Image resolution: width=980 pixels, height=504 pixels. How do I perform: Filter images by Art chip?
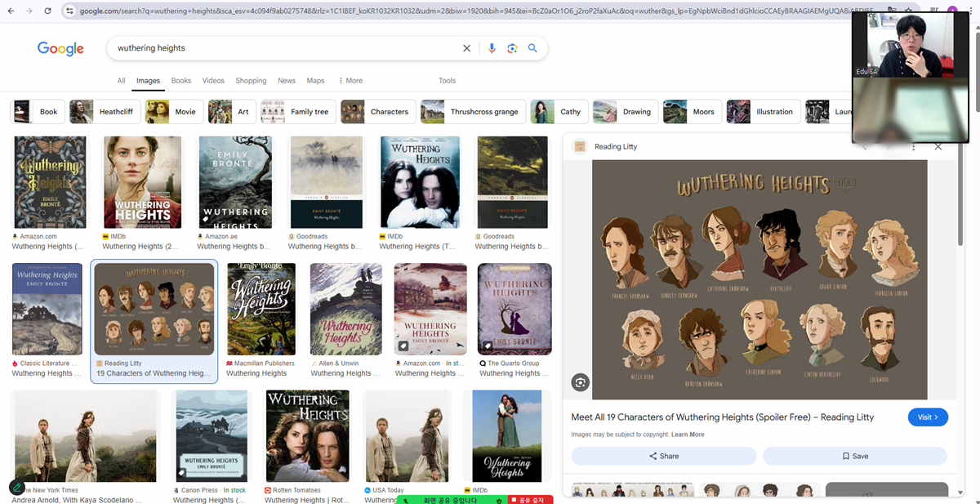tap(232, 112)
